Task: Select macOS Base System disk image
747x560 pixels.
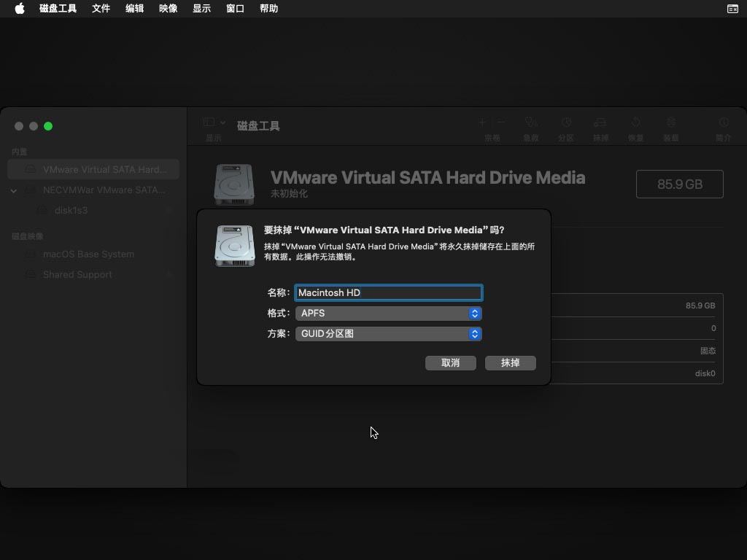Action: (88, 254)
